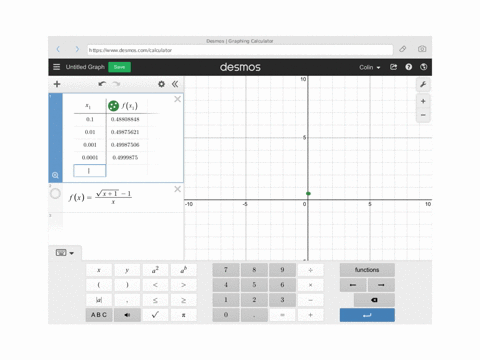The width and height of the screenshot is (480, 360).
Task: Switch to the ABC letter keyboard
Action: tap(99, 315)
